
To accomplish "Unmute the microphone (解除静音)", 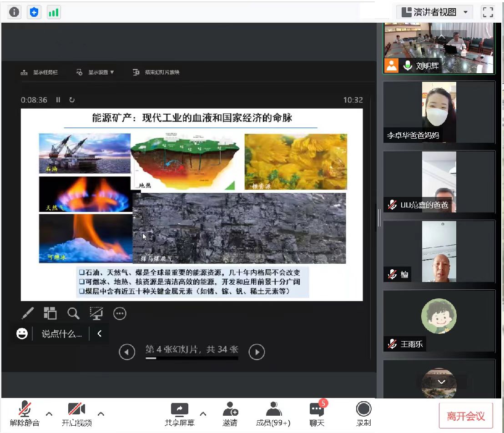I will [x=25, y=414].
